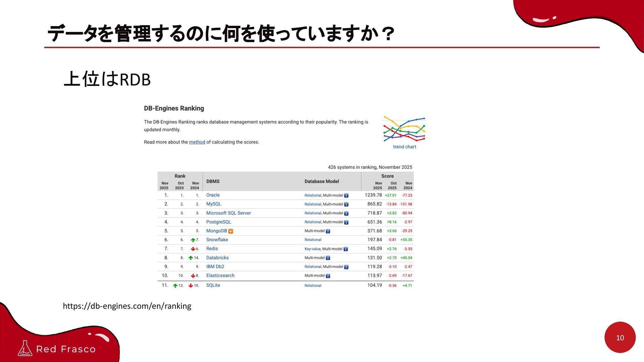Open the Elasticsearch database entry
This screenshot has height=362, width=644.
pyautogui.click(x=220, y=275)
